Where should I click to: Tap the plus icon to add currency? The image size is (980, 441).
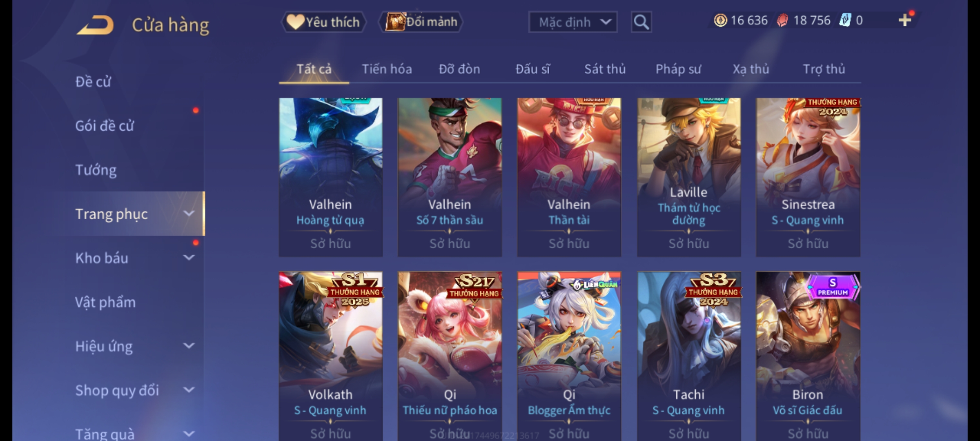click(905, 20)
